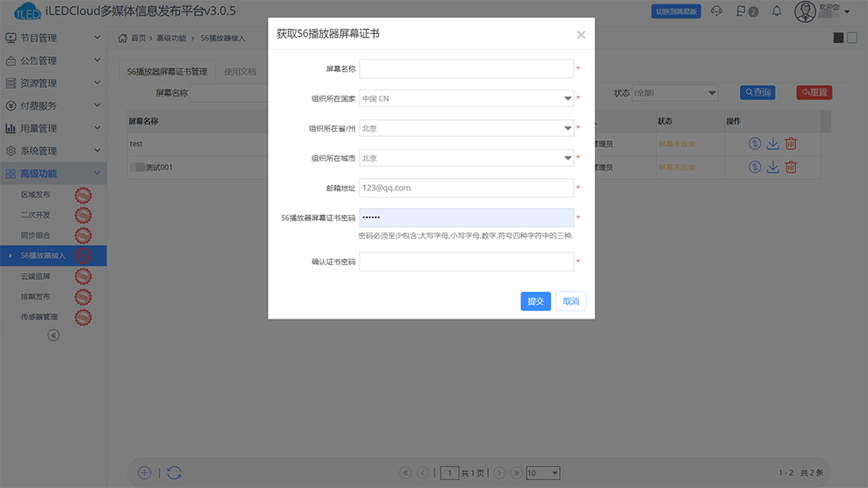
Task: Collapse the sidebar with double-arrow icon
Action: pyautogui.click(x=54, y=334)
